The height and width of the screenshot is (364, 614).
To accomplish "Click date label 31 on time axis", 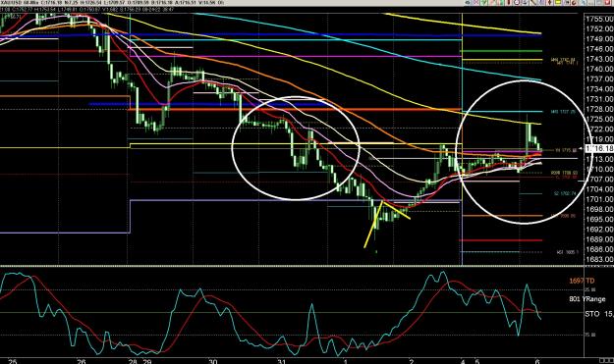I will click(x=282, y=361).
